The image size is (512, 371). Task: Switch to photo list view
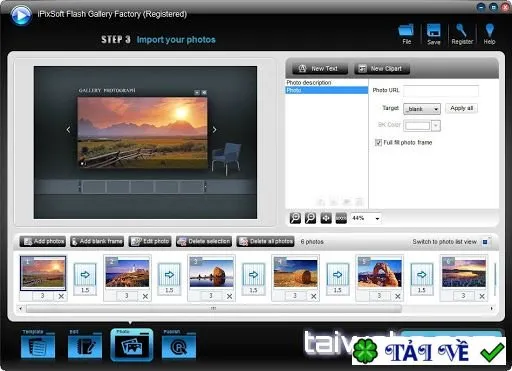(x=485, y=242)
